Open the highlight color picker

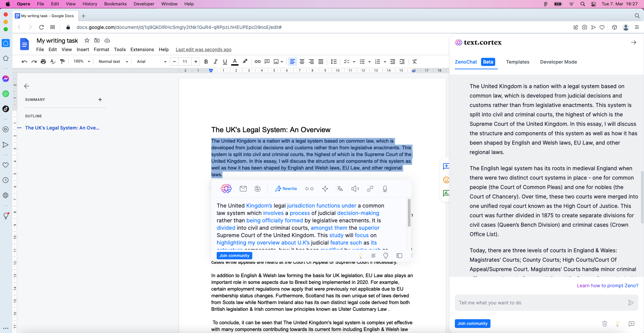click(245, 62)
